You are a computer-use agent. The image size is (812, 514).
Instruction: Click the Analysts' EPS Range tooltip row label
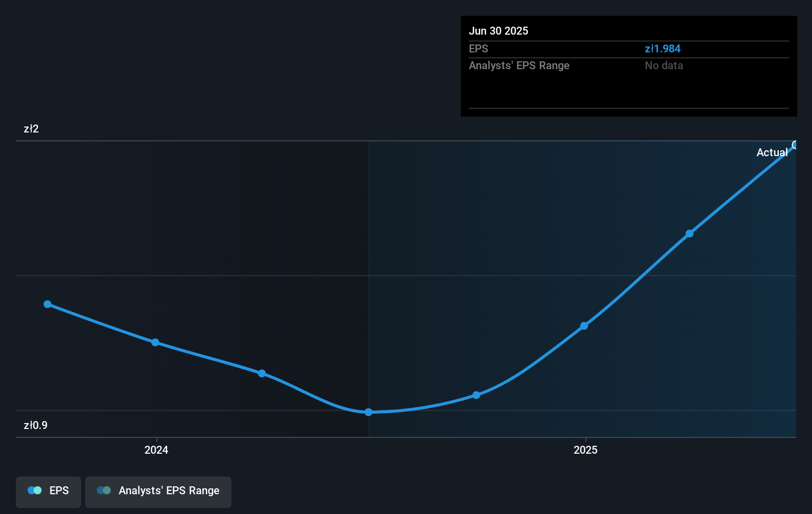point(519,65)
